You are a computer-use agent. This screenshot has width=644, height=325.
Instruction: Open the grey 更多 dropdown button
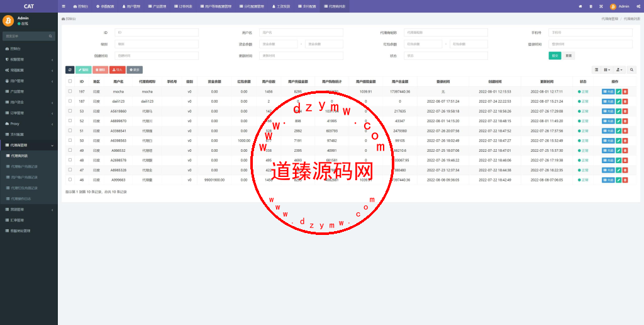[135, 70]
